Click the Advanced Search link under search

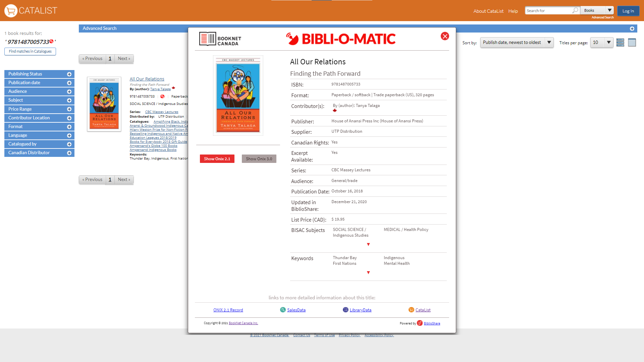pos(603,17)
